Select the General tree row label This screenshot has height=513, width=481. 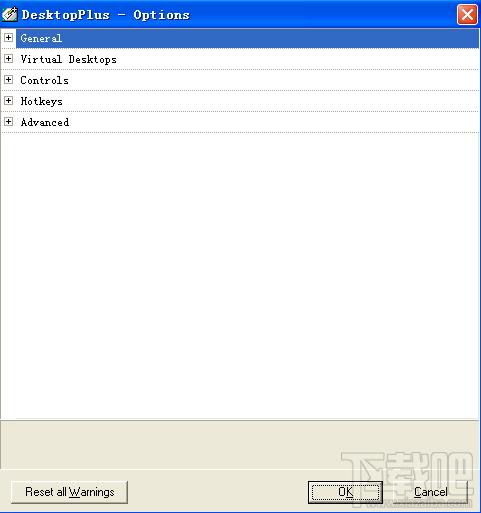point(41,38)
